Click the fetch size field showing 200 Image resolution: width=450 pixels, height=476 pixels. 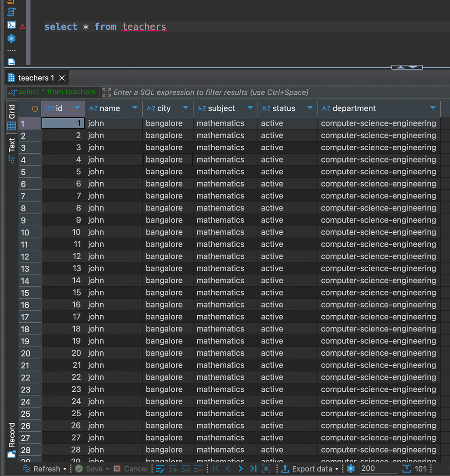(379, 469)
